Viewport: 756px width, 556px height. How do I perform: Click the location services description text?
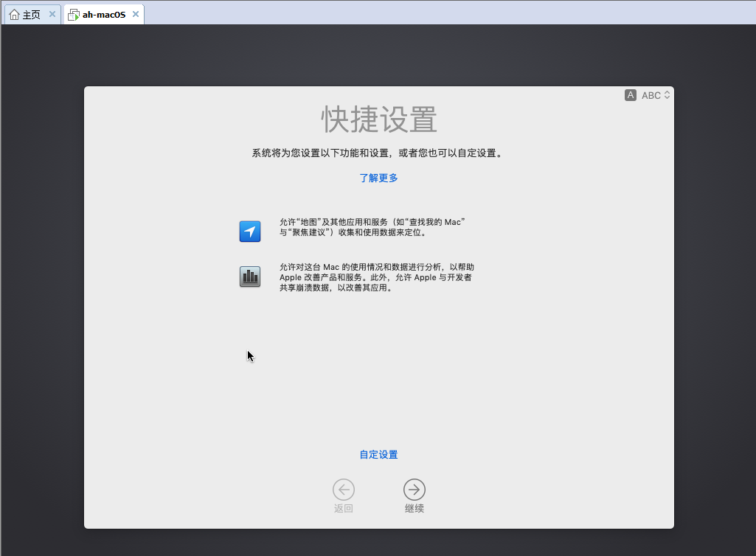(372, 226)
